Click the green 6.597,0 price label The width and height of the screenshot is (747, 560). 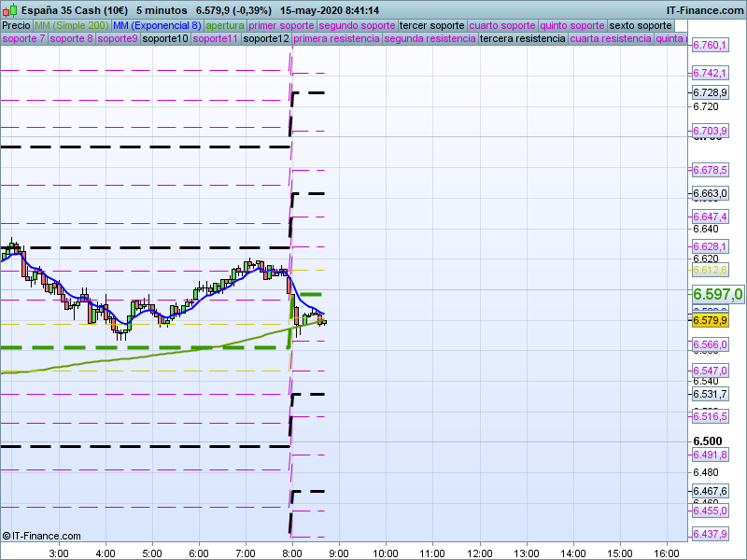point(717,294)
